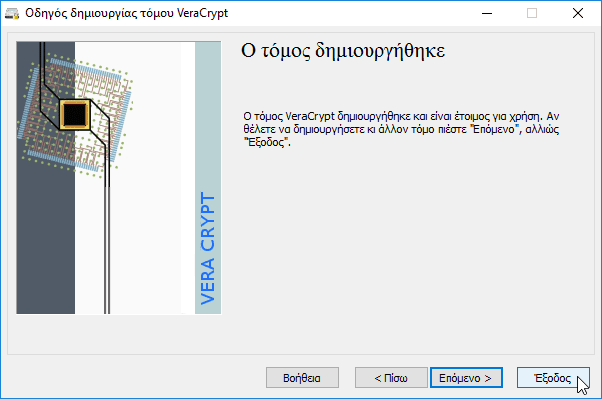Click window title 'Οδηγός δημιουργίας τόμου VeraCrypt'
The height and width of the screenshot is (399, 602).
pos(126,13)
